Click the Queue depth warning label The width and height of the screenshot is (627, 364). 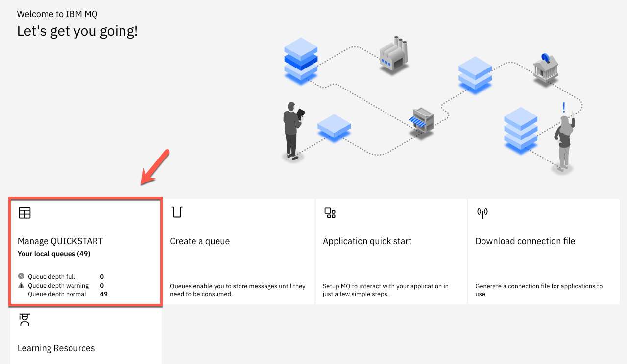click(58, 285)
